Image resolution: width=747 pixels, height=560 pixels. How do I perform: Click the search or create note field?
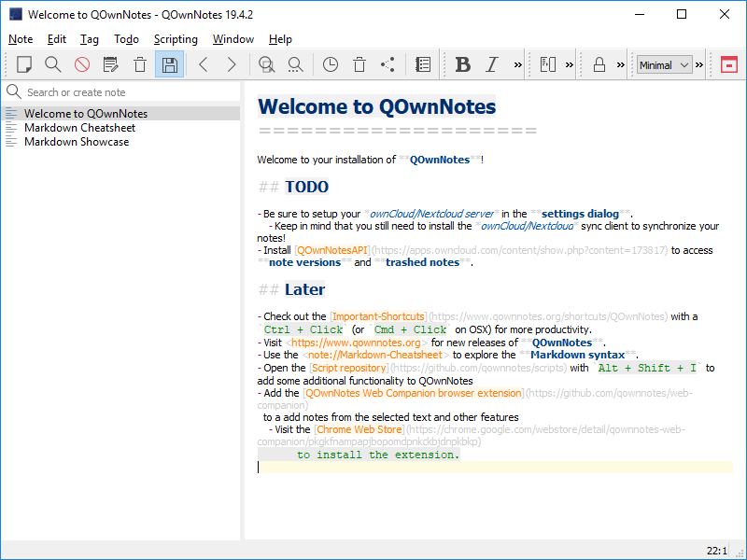126,92
